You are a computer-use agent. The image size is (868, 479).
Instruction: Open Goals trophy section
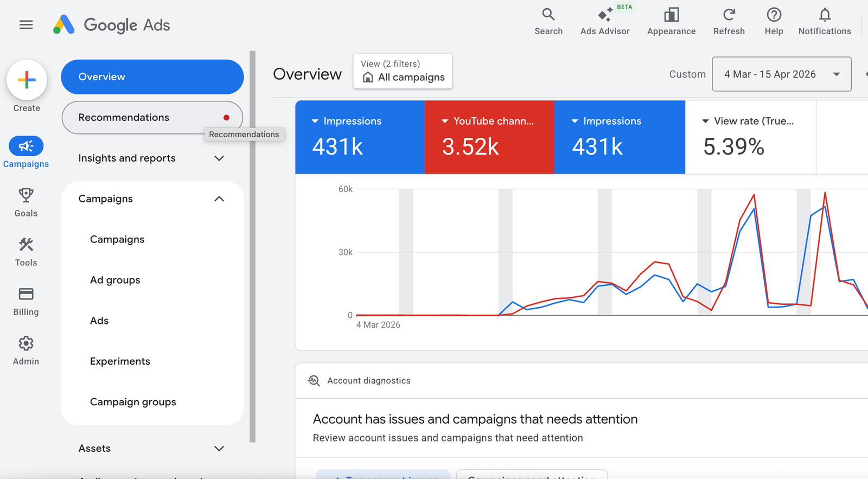[x=26, y=202]
